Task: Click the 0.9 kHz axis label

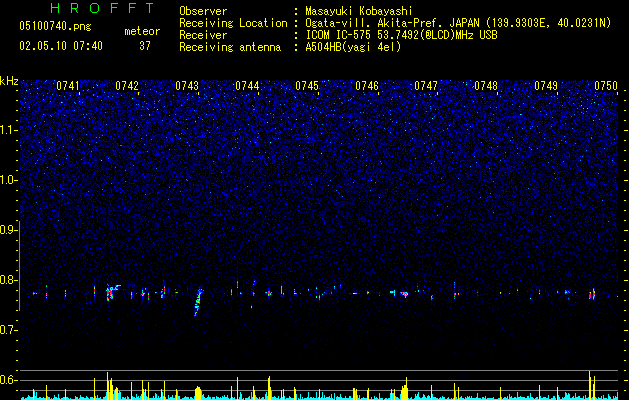Action: pos(8,230)
